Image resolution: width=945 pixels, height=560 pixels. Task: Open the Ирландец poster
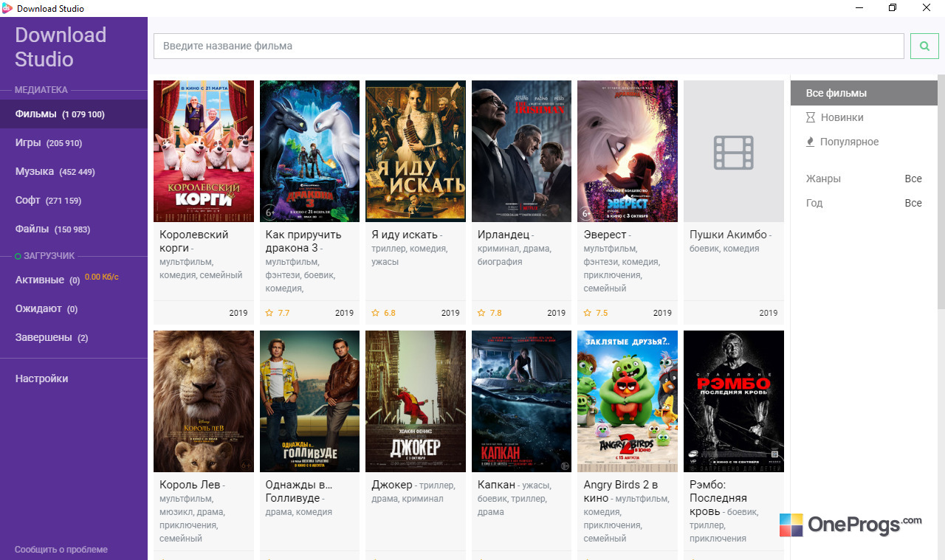coord(522,151)
